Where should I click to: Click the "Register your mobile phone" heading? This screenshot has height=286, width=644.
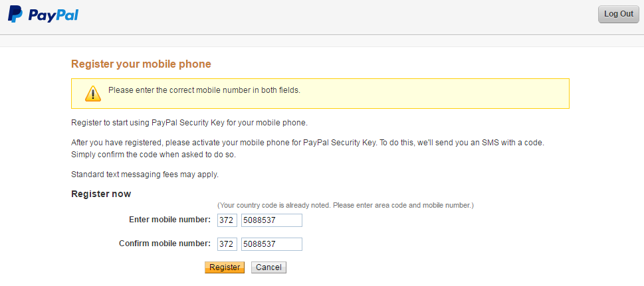(142, 64)
